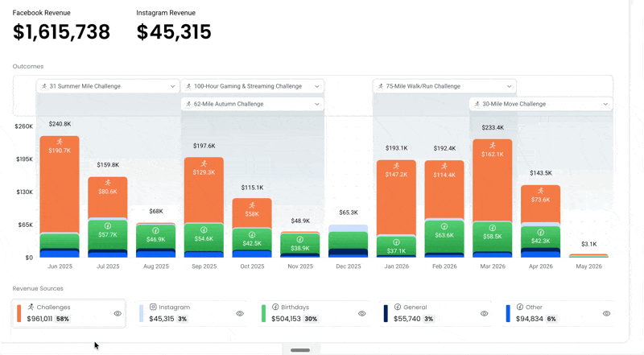Click the $3.1K total above May 2026

(588, 244)
